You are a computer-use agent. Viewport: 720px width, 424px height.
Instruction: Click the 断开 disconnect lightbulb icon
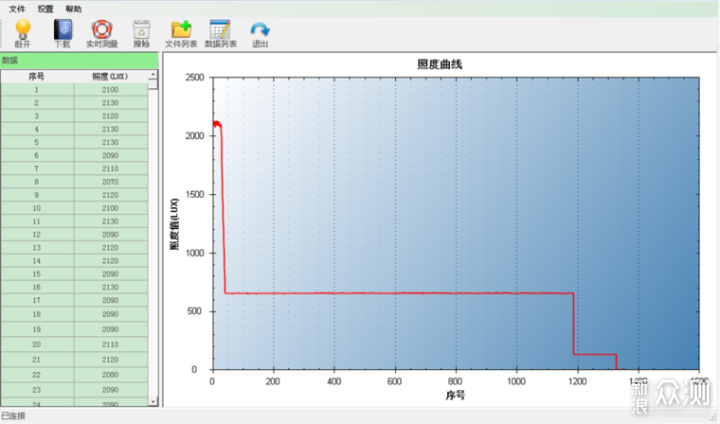22,30
